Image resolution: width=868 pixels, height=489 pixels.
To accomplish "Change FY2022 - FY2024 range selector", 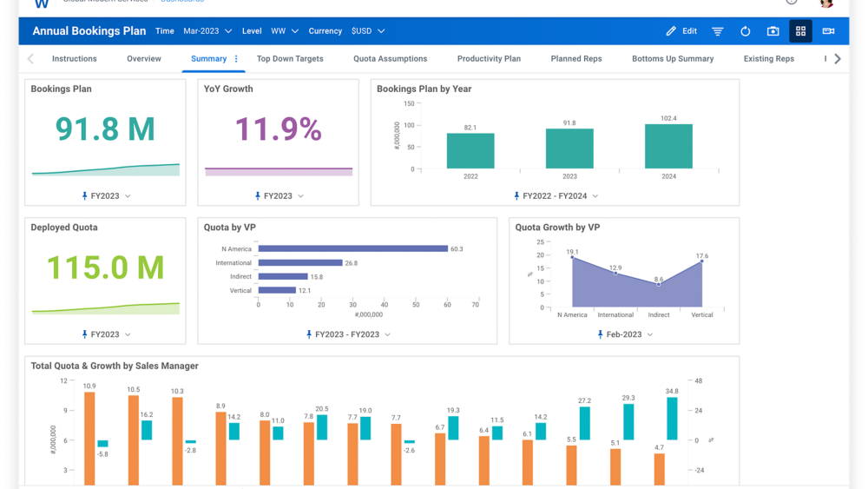I will click(556, 196).
